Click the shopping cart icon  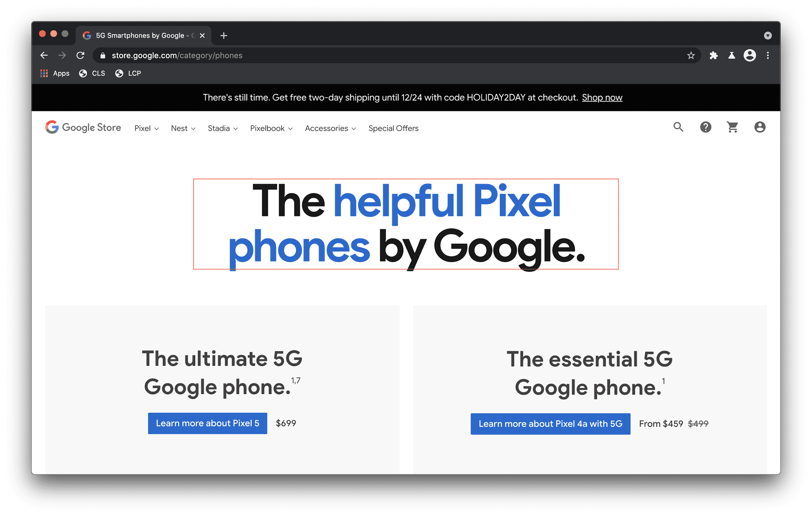(x=732, y=128)
